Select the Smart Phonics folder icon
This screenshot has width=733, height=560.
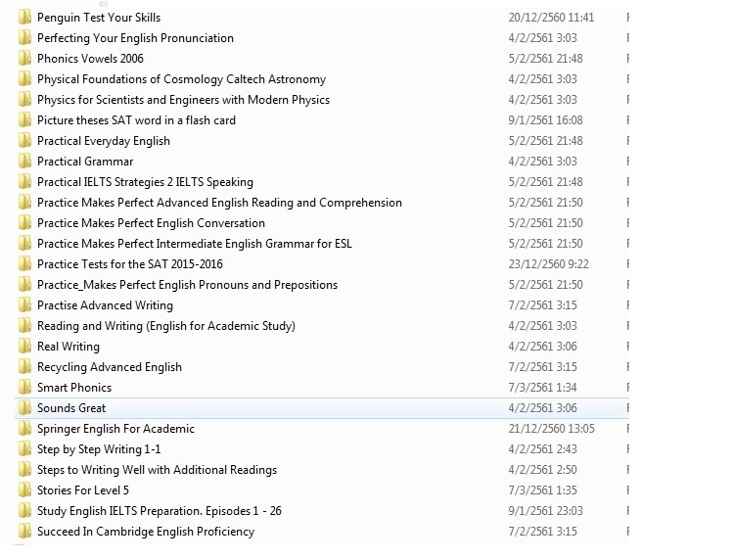coord(24,388)
